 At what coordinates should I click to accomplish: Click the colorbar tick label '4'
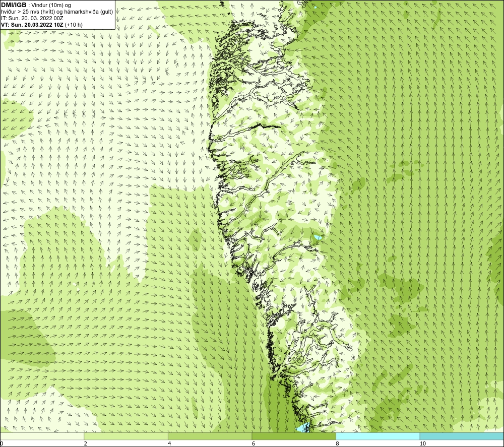pos(169,443)
